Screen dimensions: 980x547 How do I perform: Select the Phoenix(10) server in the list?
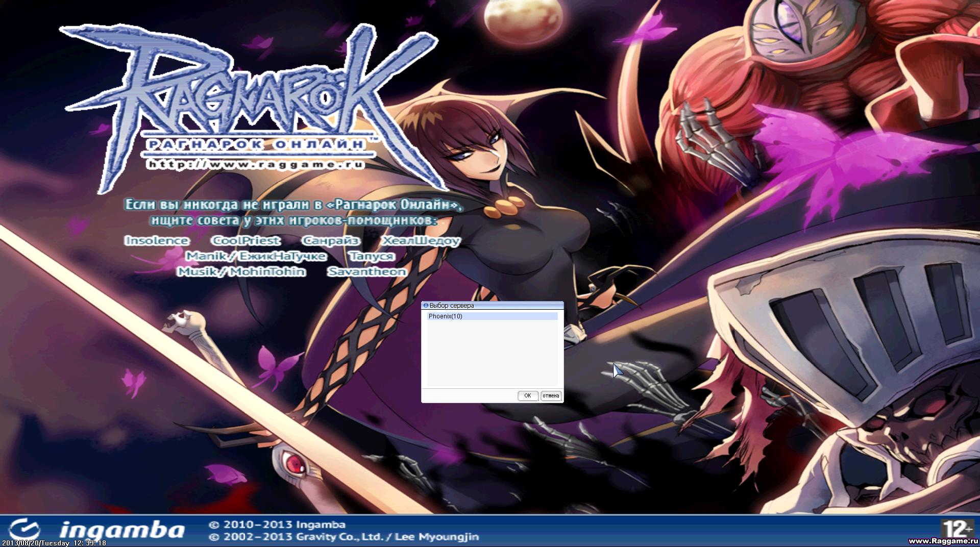pyautogui.click(x=492, y=316)
